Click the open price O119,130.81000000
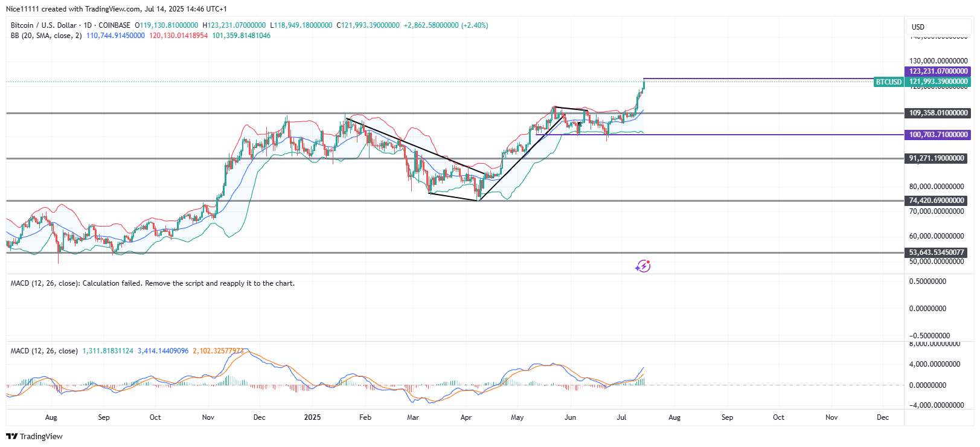 coord(167,25)
